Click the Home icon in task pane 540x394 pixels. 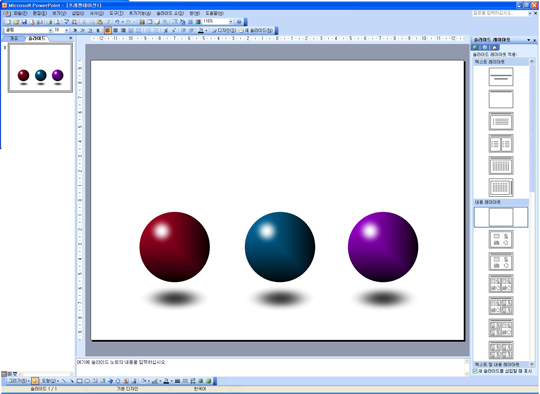pos(495,47)
